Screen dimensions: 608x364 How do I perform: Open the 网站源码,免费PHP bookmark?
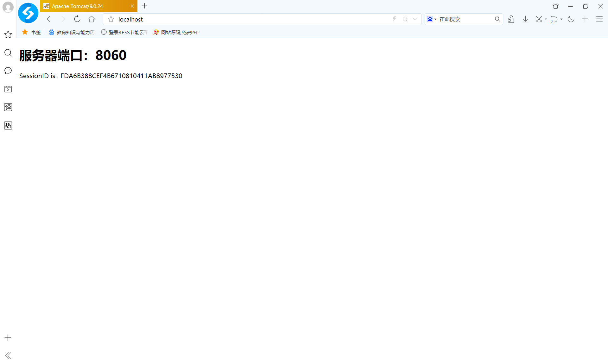177,32
